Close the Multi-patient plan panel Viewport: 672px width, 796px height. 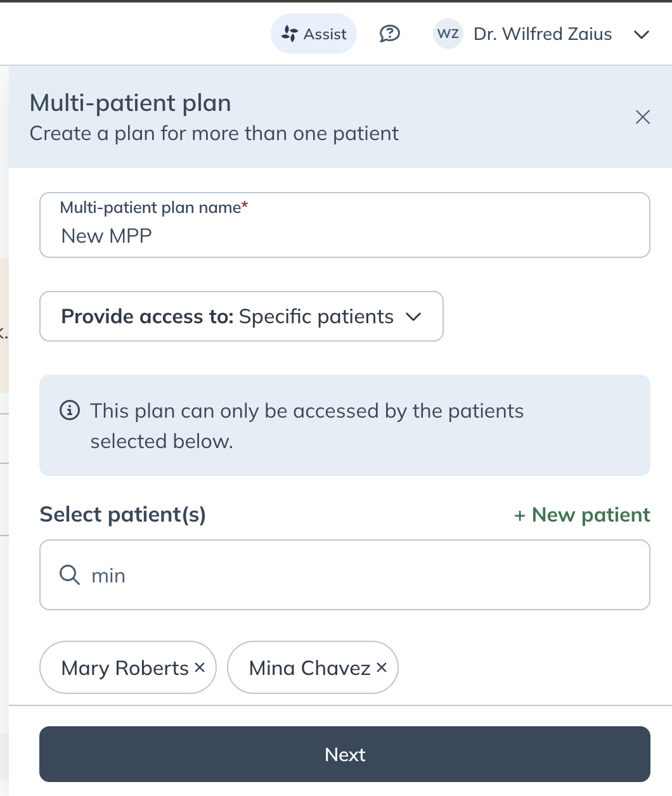click(x=642, y=117)
